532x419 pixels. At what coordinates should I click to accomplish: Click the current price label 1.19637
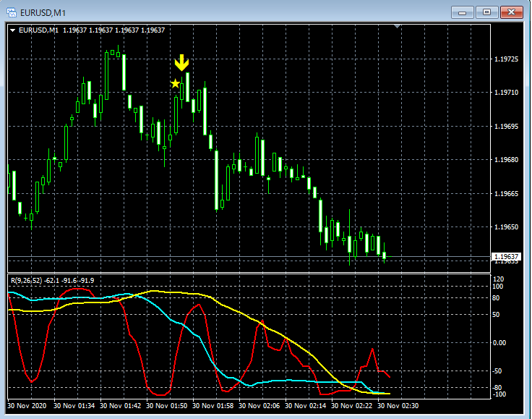click(x=506, y=257)
